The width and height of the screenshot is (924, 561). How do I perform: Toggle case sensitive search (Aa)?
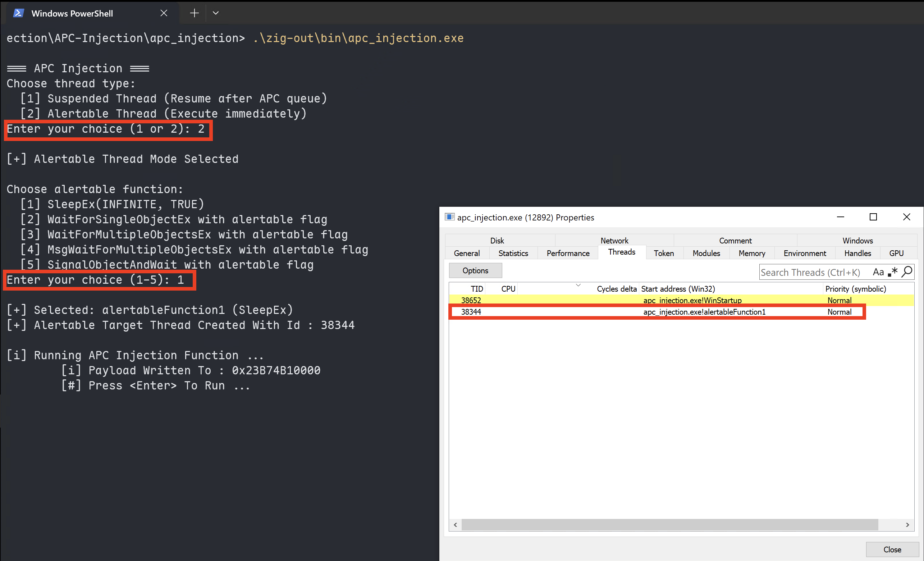878,272
